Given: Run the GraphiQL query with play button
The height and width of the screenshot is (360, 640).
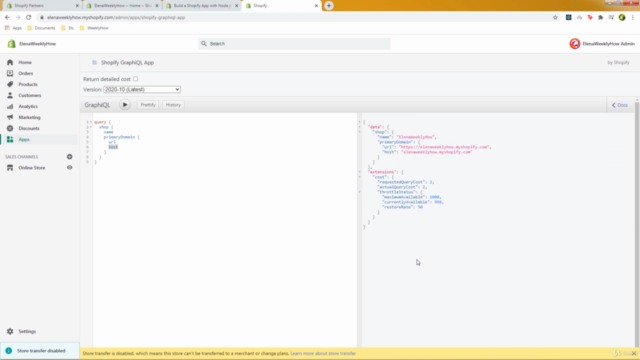Looking at the screenshot, I should click(125, 105).
